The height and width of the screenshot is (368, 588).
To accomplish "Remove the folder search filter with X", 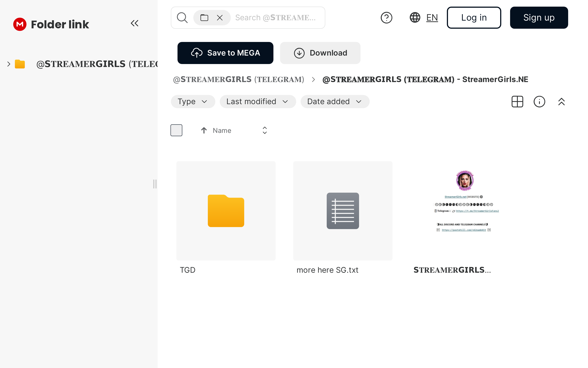I will point(220,17).
